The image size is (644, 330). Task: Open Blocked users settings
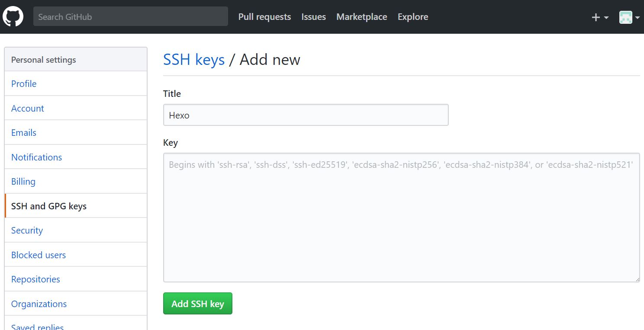(76, 255)
